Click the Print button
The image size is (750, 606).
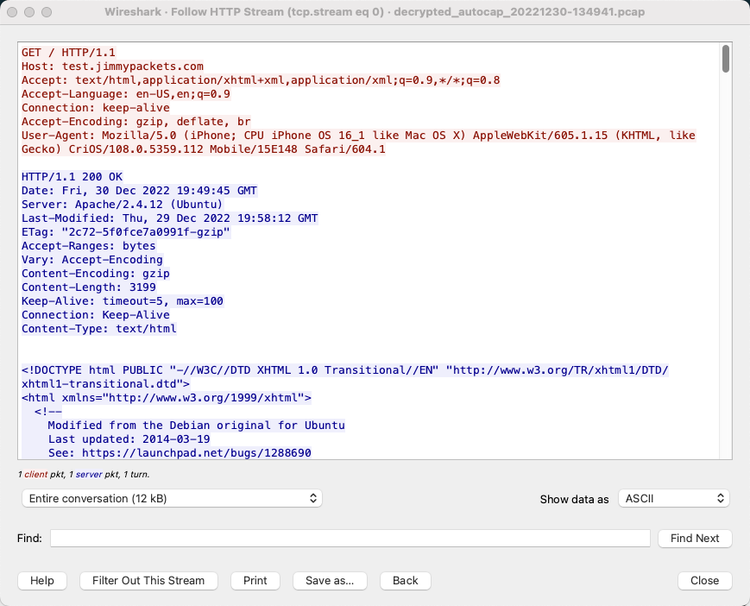(255, 581)
